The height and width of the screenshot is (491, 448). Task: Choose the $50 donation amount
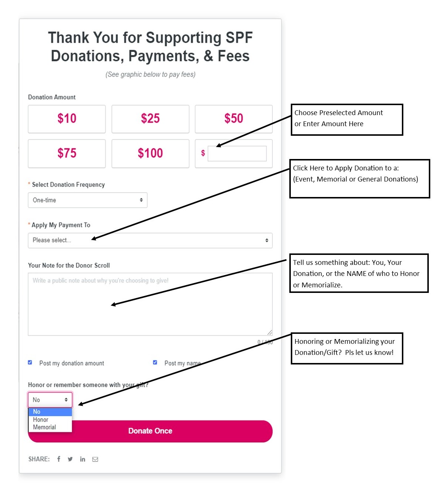[234, 119]
